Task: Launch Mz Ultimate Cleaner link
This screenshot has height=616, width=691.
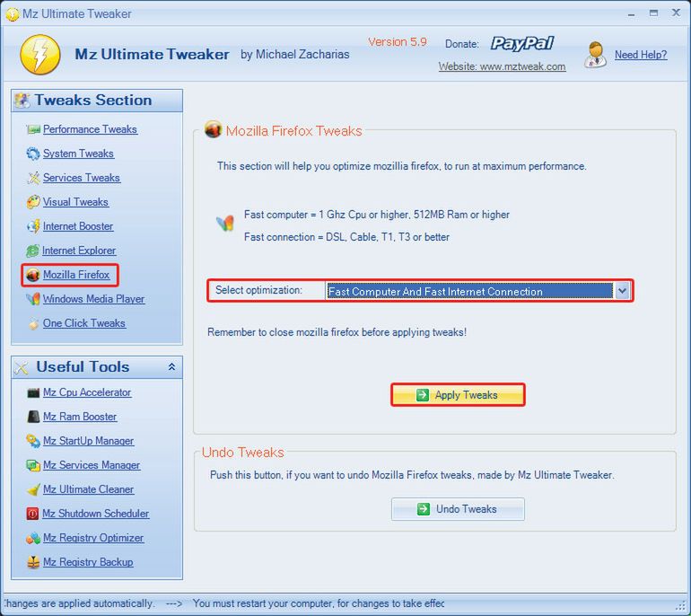Action: [88, 489]
